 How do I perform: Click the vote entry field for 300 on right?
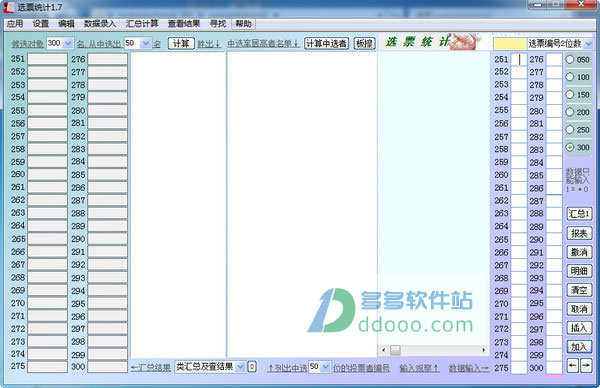554,368
